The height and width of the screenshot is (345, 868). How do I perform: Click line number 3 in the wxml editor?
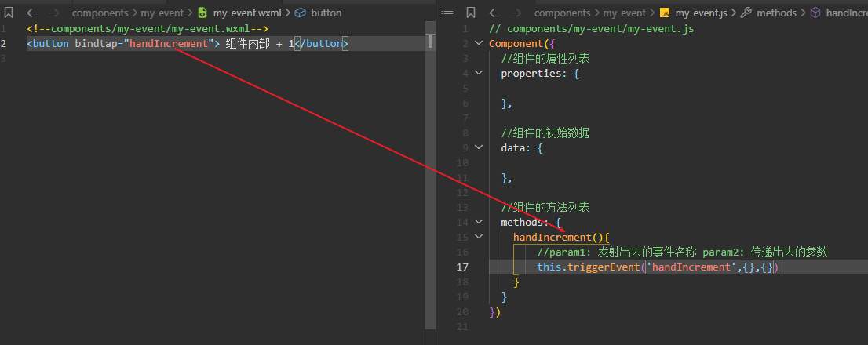3,58
